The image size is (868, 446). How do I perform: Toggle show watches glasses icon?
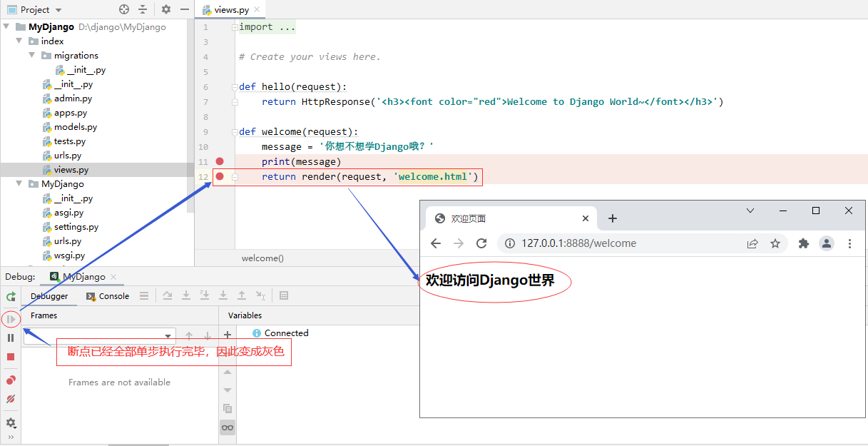click(228, 427)
